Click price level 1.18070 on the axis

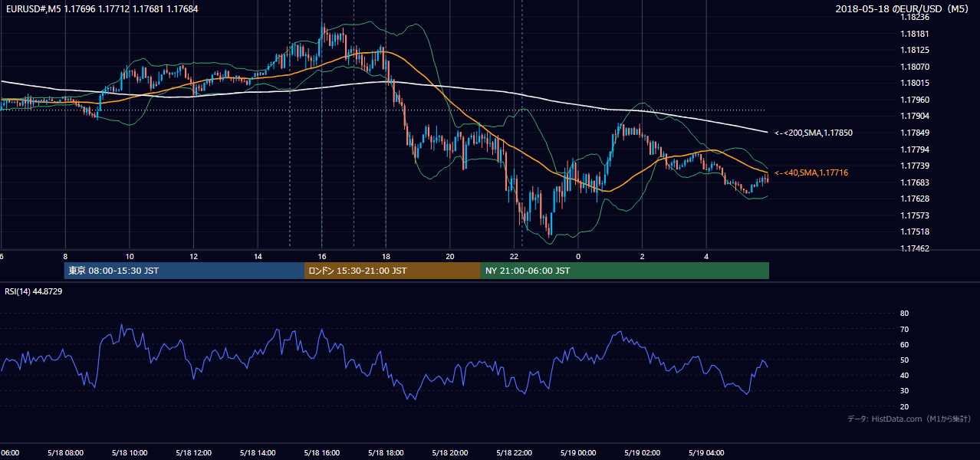[x=915, y=67]
